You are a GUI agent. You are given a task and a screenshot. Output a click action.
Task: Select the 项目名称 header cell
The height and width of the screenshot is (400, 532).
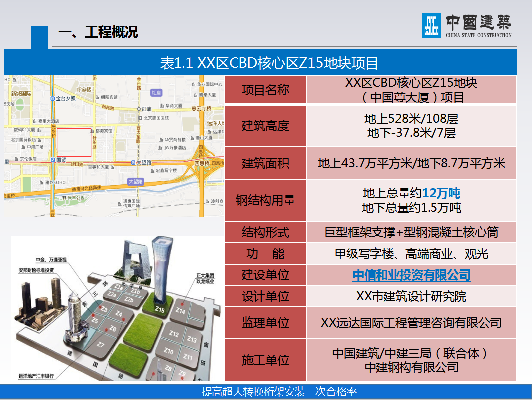pyautogui.click(x=265, y=90)
